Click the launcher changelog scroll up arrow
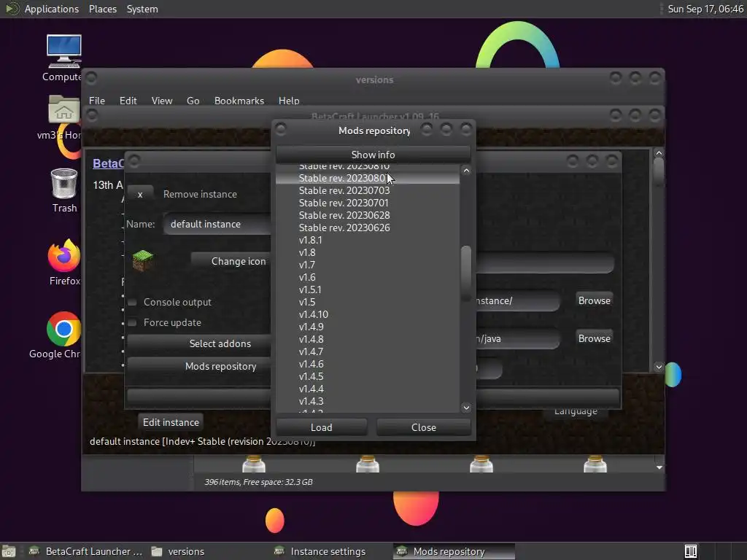The width and height of the screenshot is (747, 560). tap(659, 153)
